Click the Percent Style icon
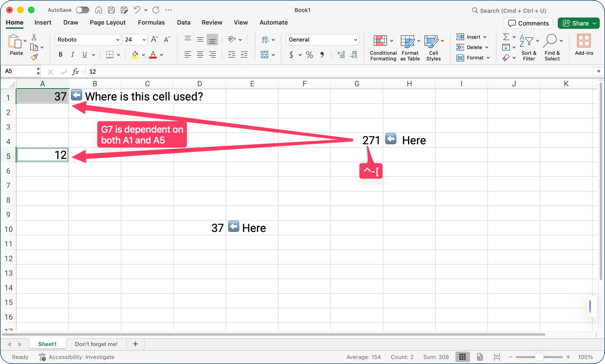Image resolution: width=605 pixels, height=364 pixels. [x=310, y=55]
